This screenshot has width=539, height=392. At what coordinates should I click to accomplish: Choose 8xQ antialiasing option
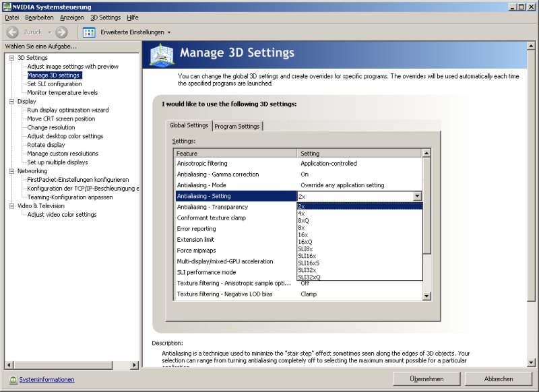pos(360,221)
